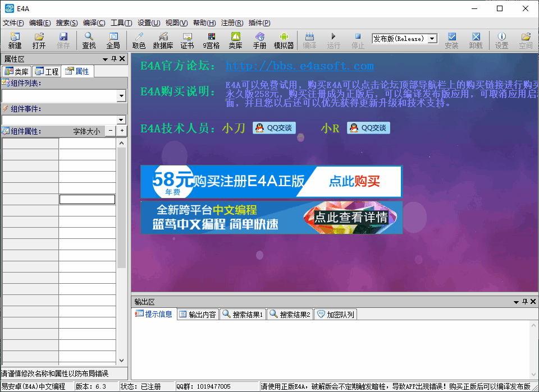The width and height of the screenshot is (539, 392).
Task: Open the 数据库 database tool
Action: 163,40
